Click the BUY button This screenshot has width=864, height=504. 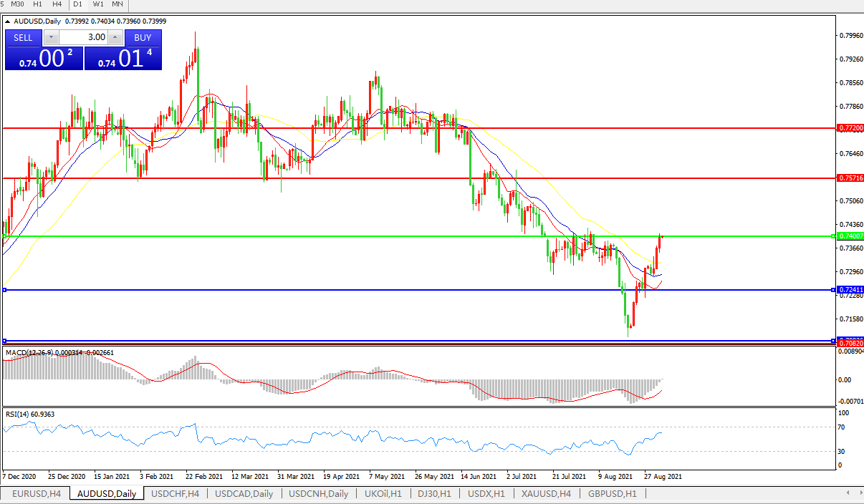[x=143, y=37]
